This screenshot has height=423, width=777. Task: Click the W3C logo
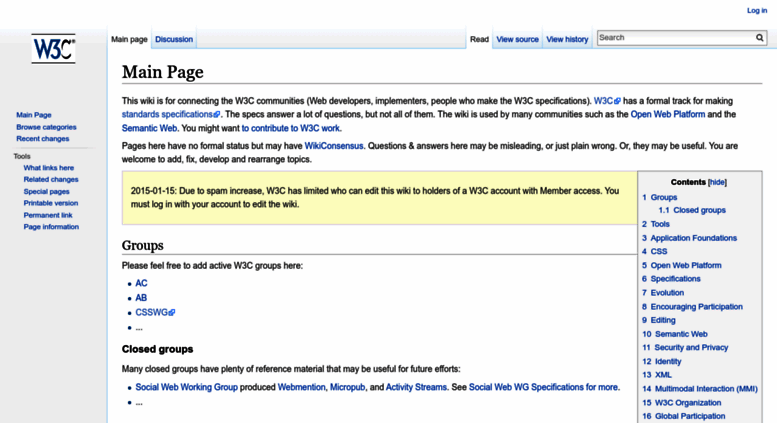coord(53,48)
